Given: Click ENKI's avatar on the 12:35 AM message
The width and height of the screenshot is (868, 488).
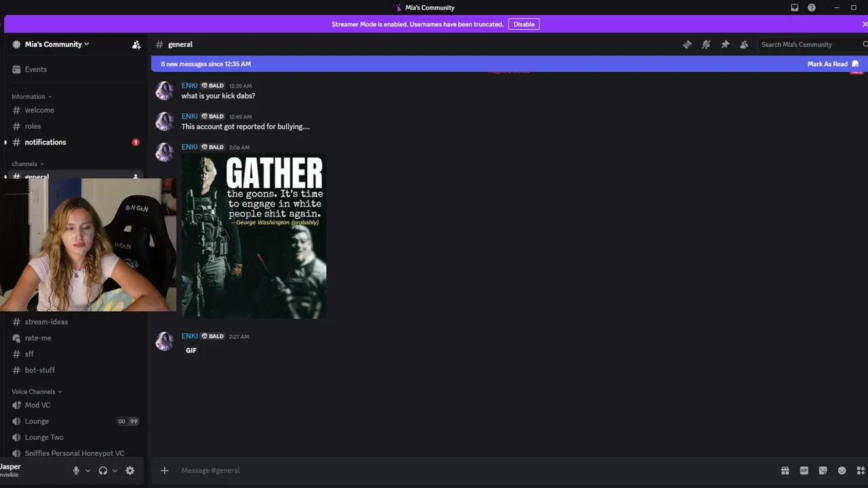Looking at the screenshot, I should [x=164, y=91].
